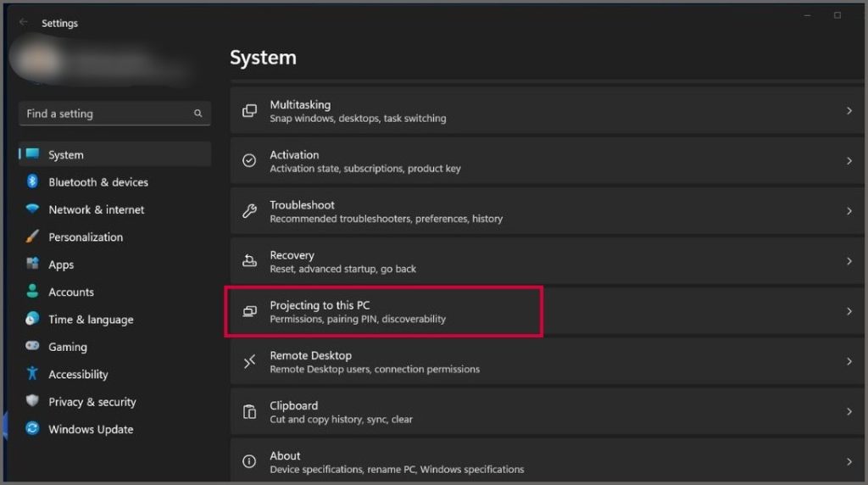Screen dimensions: 868x485
Task: Click the System monitor icon in sidebar
Action: pyautogui.click(x=33, y=154)
